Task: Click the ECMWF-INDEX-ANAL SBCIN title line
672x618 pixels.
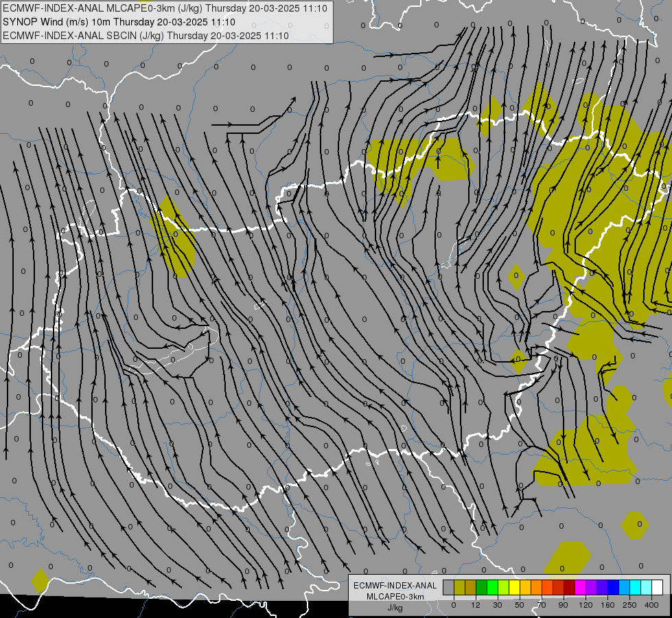Action: click(x=146, y=36)
